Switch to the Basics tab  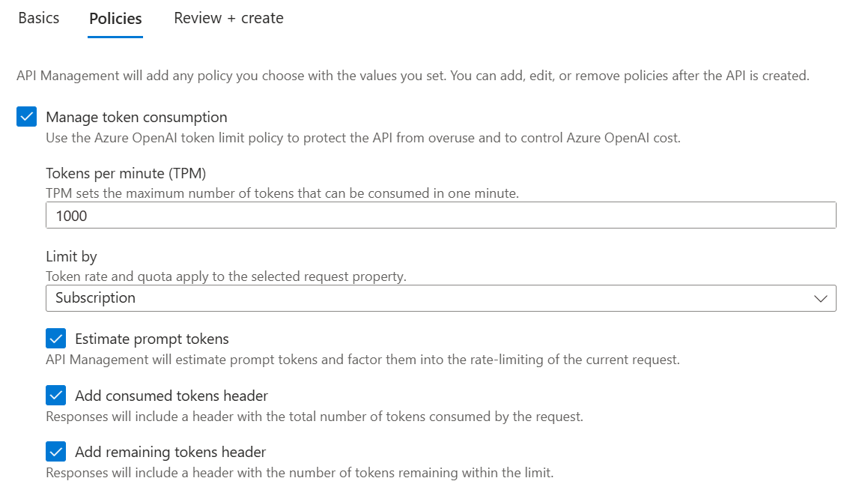39,18
